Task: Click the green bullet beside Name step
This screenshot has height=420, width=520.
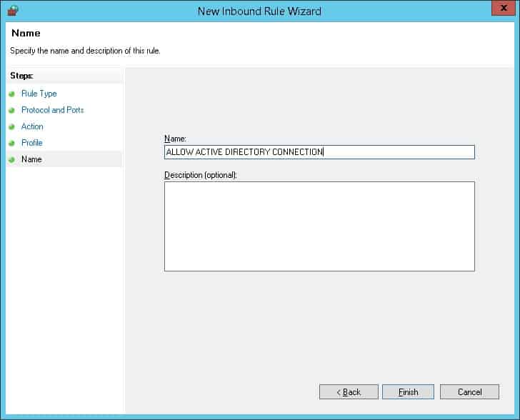Action: [12, 160]
